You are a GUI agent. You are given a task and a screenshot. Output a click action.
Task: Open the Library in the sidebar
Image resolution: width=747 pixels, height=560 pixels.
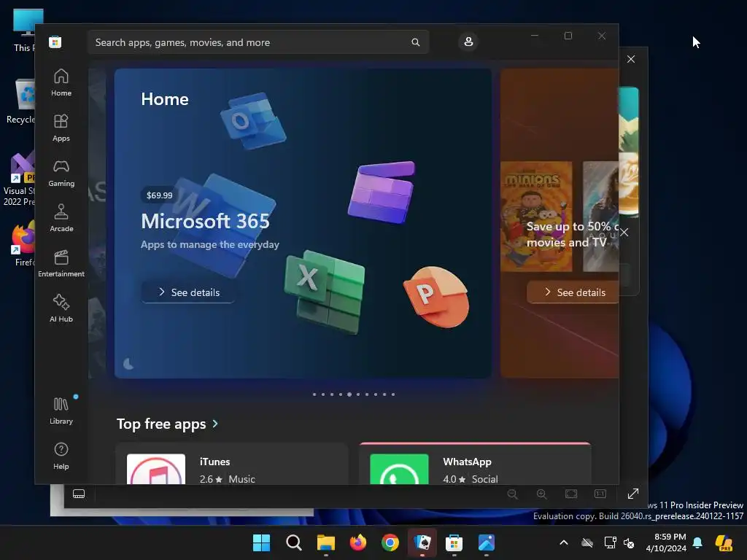click(x=61, y=411)
